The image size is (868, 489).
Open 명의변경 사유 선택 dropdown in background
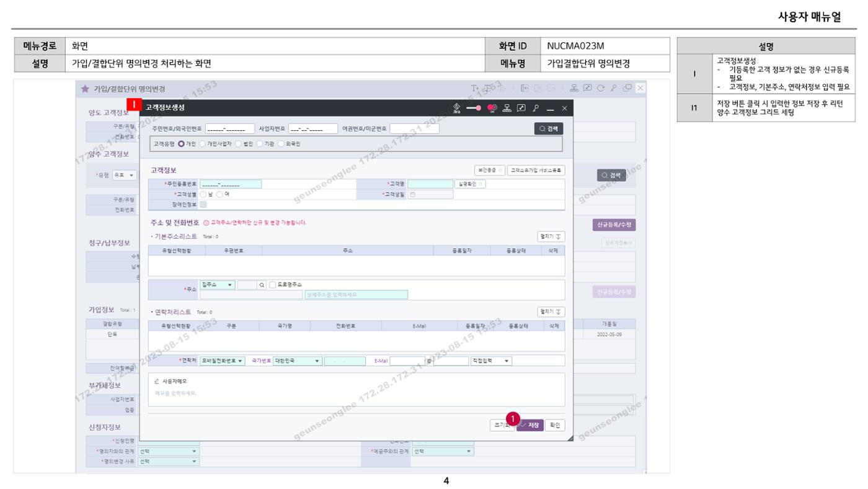[x=169, y=461]
